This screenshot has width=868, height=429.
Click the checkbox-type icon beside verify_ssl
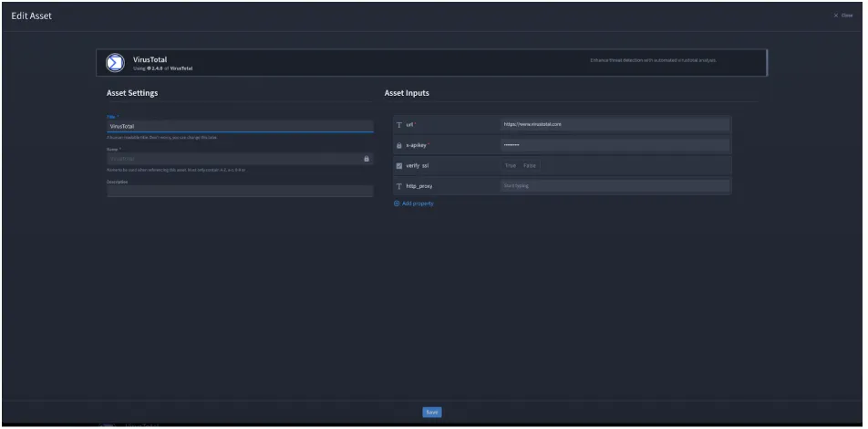(399, 166)
